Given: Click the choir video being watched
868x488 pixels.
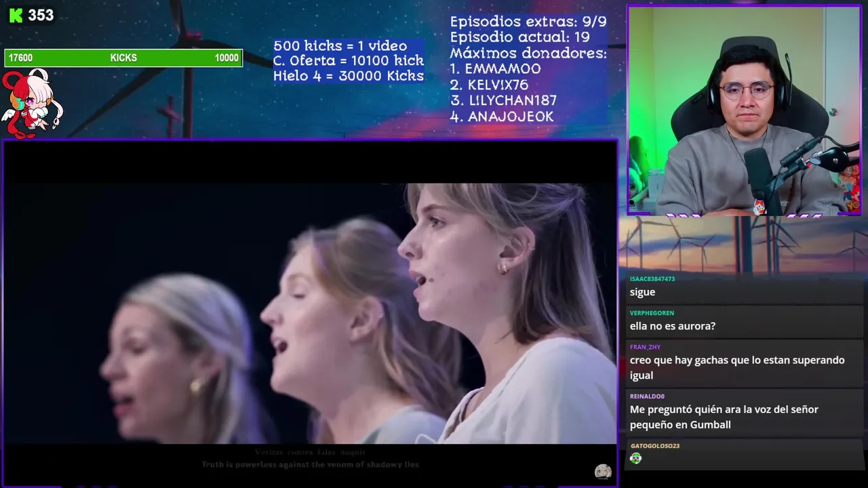Looking at the screenshot, I should click(x=310, y=313).
